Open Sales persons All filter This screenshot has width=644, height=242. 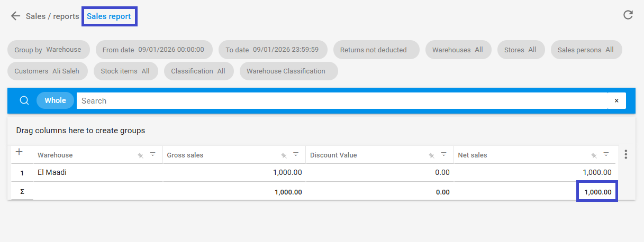(586, 50)
